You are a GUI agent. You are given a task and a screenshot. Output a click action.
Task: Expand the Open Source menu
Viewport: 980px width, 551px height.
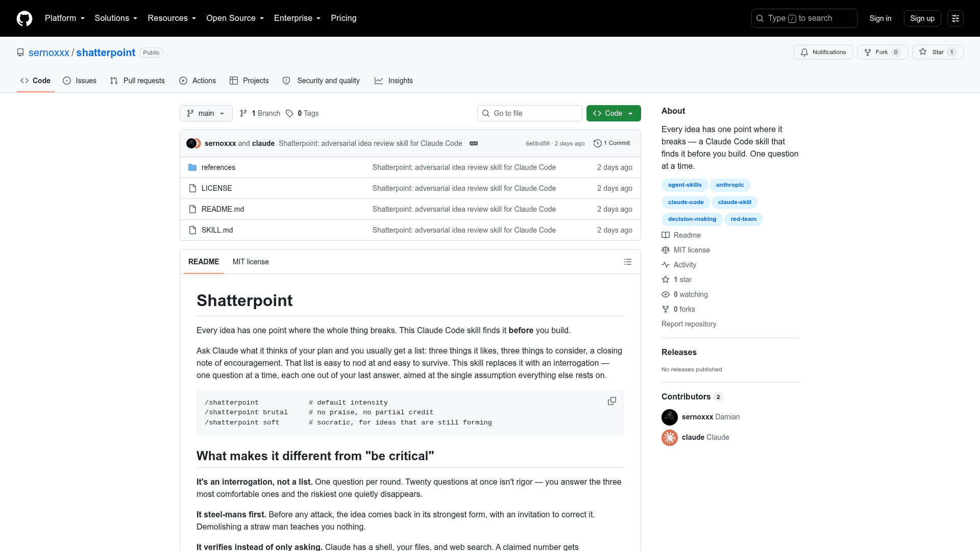(x=235, y=18)
